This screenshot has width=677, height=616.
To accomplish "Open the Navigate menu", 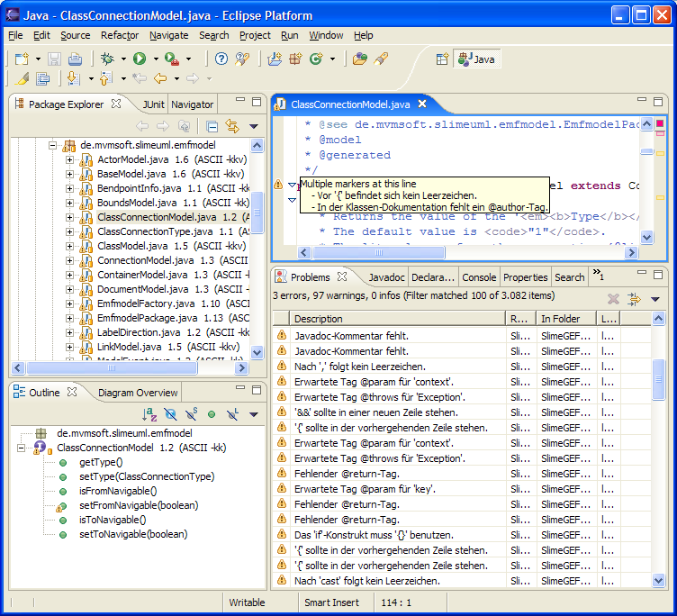I will (169, 35).
